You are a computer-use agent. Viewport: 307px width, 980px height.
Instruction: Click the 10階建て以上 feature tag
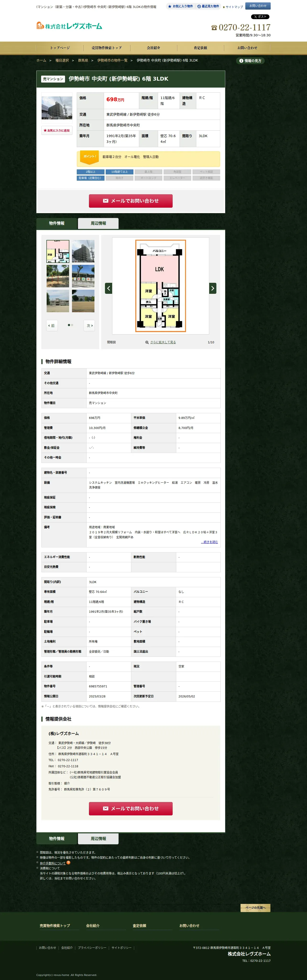(119, 172)
